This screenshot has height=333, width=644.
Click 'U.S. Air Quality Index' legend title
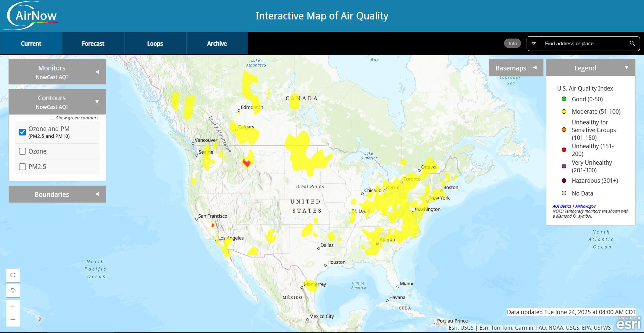click(585, 88)
